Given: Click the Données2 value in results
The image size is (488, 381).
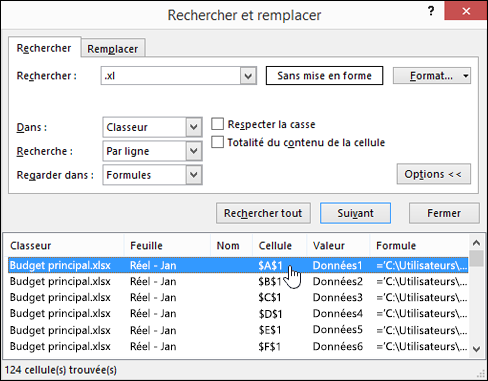Looking at the screenshot, I should 338,281.
